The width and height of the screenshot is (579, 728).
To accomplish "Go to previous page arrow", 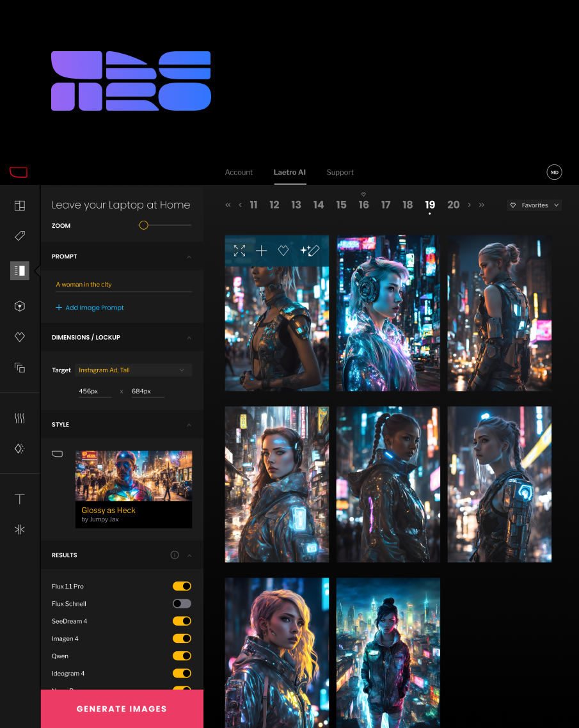I will click(240, 205).
